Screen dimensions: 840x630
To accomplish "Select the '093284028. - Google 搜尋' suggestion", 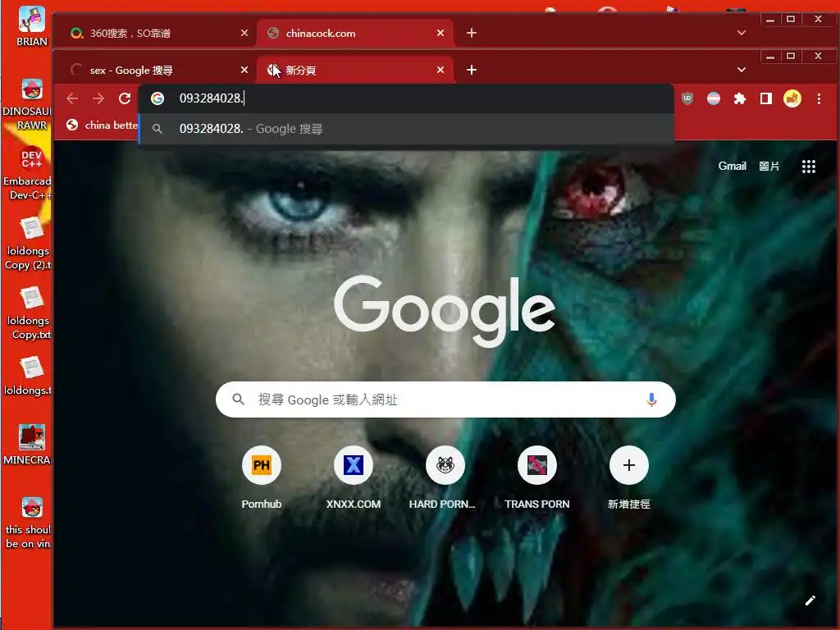I will click(406, 129).
